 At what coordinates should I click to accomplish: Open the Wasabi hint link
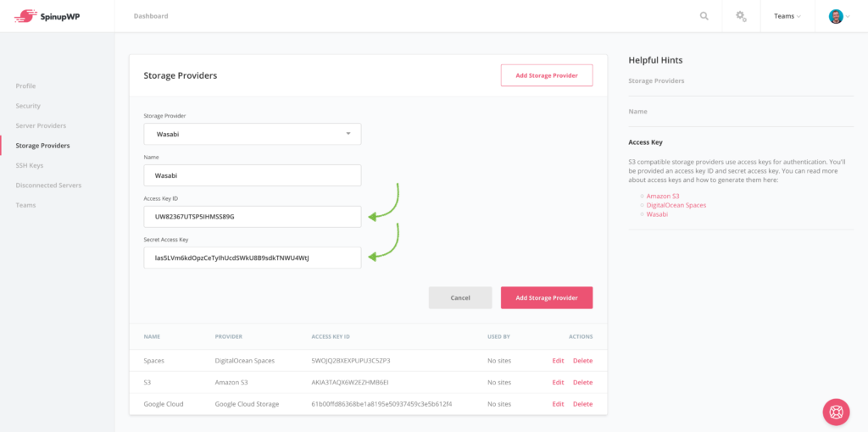pos(657,214)
